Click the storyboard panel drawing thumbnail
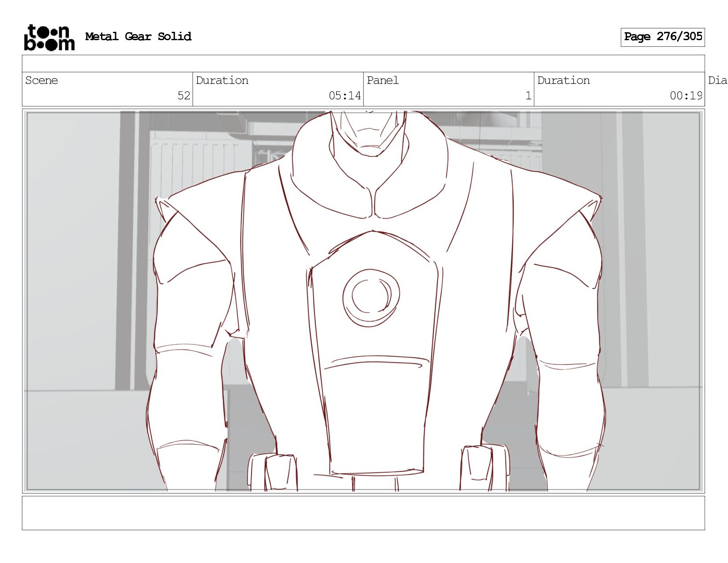This screenshot has height=563, width=728. (x=363, y=301)
